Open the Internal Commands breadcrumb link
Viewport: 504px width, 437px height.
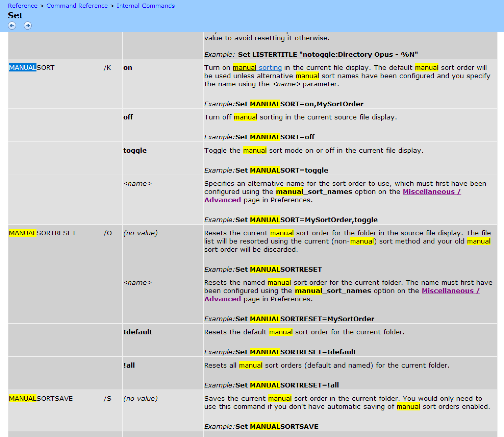coord(146,6)
